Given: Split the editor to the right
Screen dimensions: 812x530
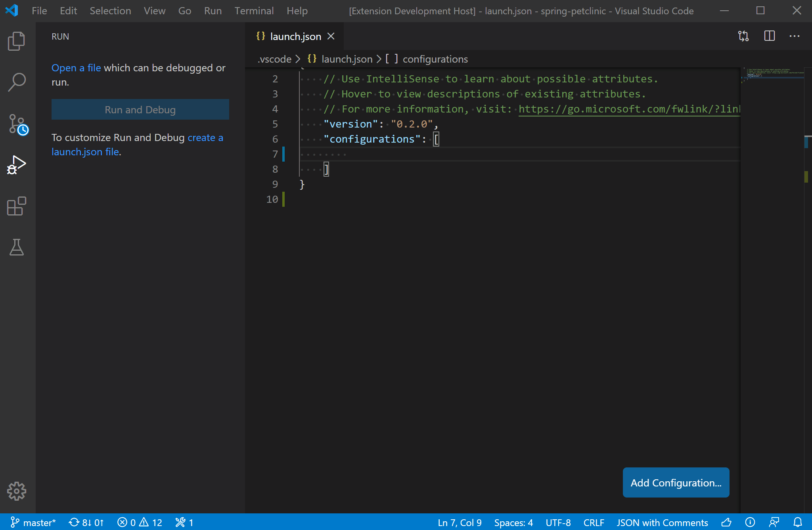Looking at the screenshot, I should (x=769, y=36).
